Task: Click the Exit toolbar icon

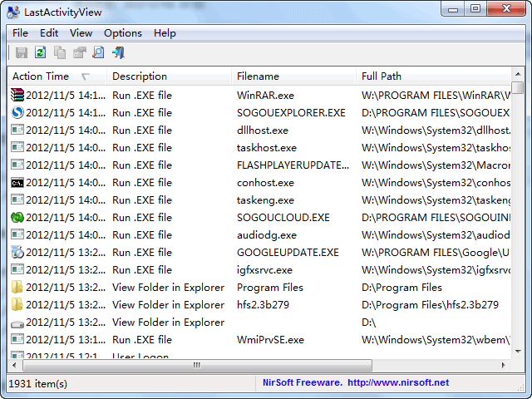Action: [x=118, y=52]
